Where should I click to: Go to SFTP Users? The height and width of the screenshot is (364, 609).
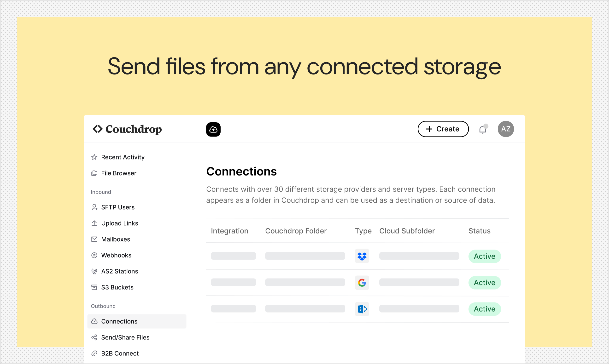pos(118,207)
